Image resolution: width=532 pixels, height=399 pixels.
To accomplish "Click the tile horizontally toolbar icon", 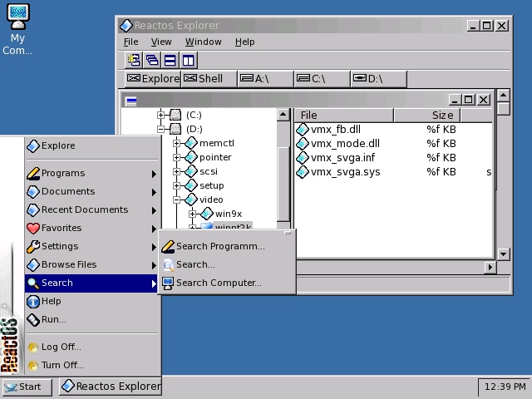I will coord(170,60).
